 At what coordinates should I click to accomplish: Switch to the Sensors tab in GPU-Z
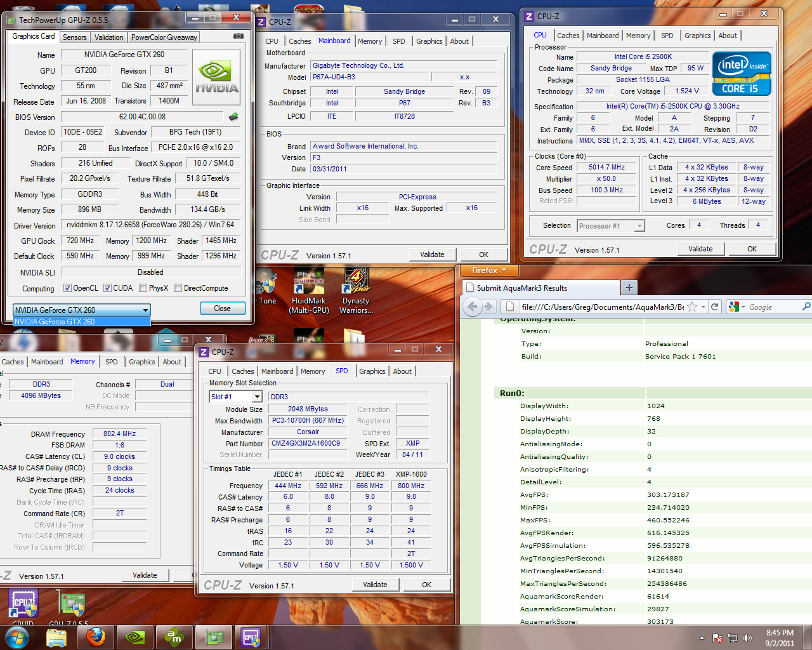[75, 37]
